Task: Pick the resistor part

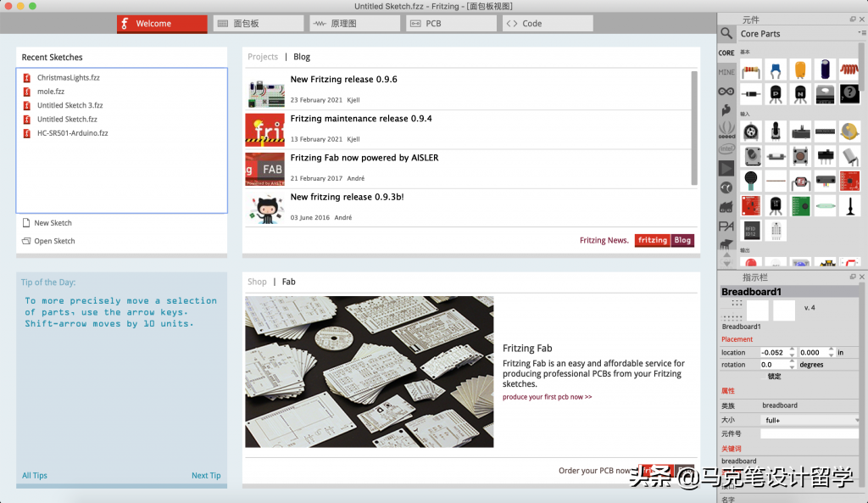Action: click(751, 70)
